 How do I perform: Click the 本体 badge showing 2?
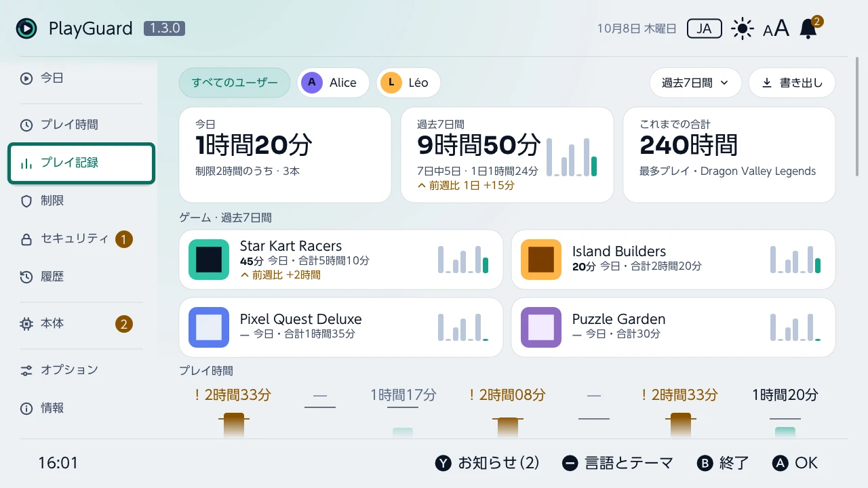[123, 324]
